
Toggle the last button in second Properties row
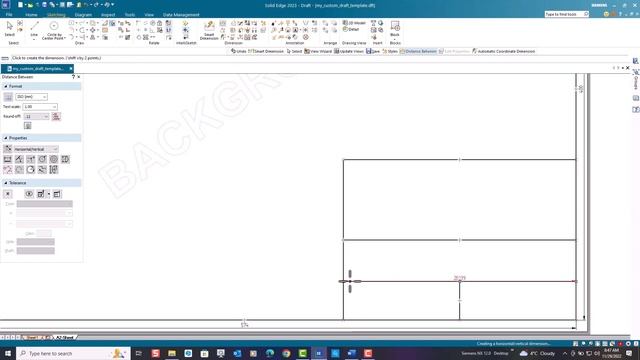[x=53, y=170]
